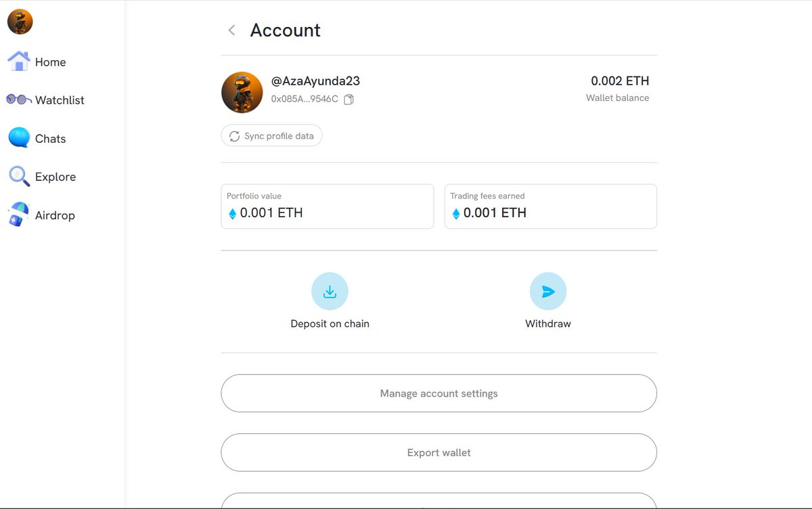Click the Ethereum icon in Trading fees earned

[455, 214]
